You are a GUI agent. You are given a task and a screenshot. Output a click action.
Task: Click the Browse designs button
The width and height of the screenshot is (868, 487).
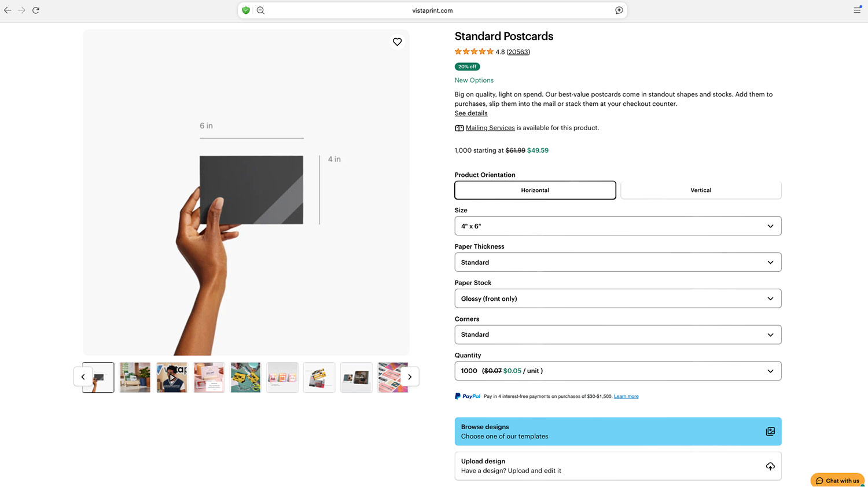click(617, 431)
